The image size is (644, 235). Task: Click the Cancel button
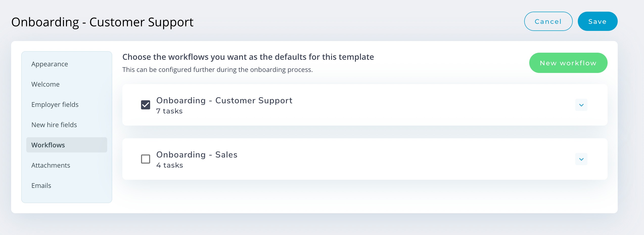[x=548, y=21]
